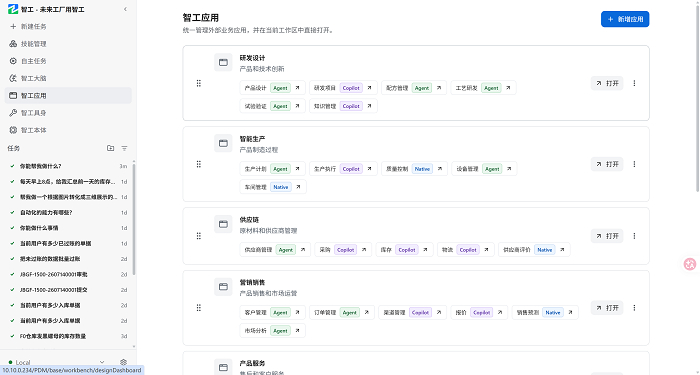Click external arrow on 试验验证 chip

(x=297, y=106)
